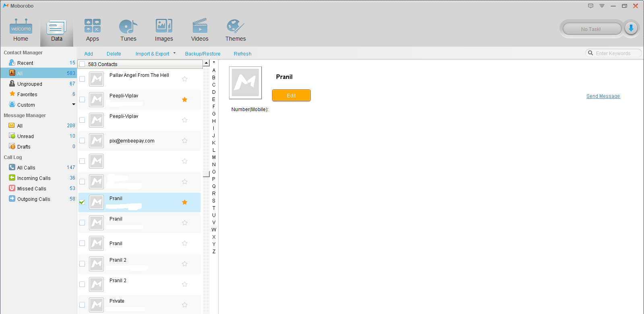
Task: View Unread messages
Action: 39,136
